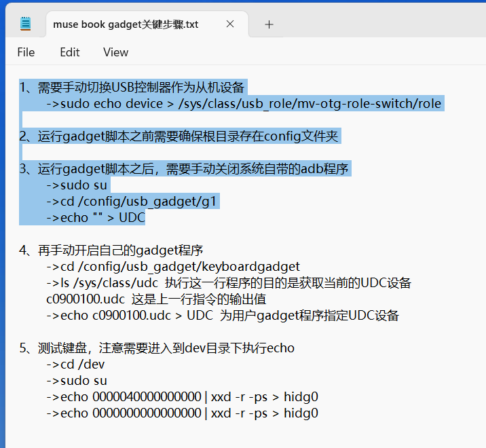The image size is (486, 448).
Task: Click the '->cd /dev' line
Action: pyautogui.click(x=75, y=365)
